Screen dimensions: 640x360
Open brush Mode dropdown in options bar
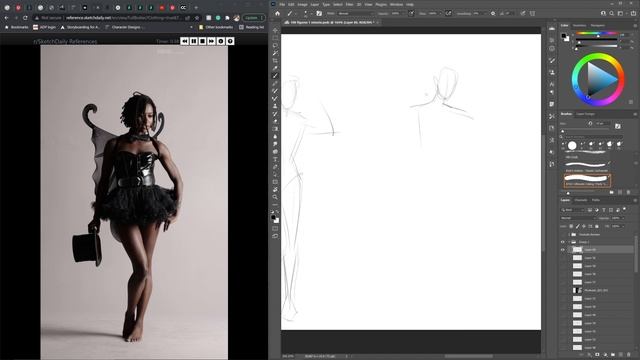click(356, 13)
